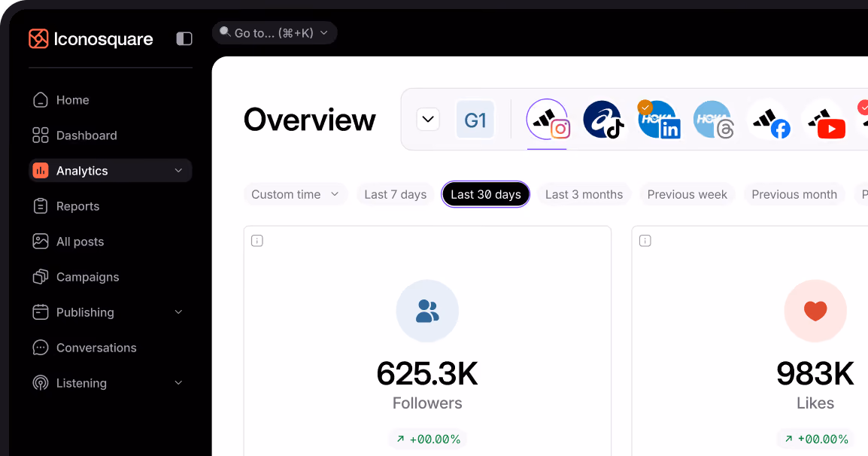Click the info icon on Likes card
The height and width of the screenshot is (456, 868).
tap(645, 241)
